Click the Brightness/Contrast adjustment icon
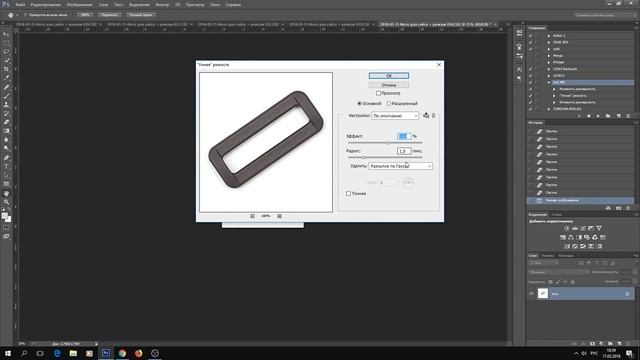Screen dimensions: 640x360 567,228
